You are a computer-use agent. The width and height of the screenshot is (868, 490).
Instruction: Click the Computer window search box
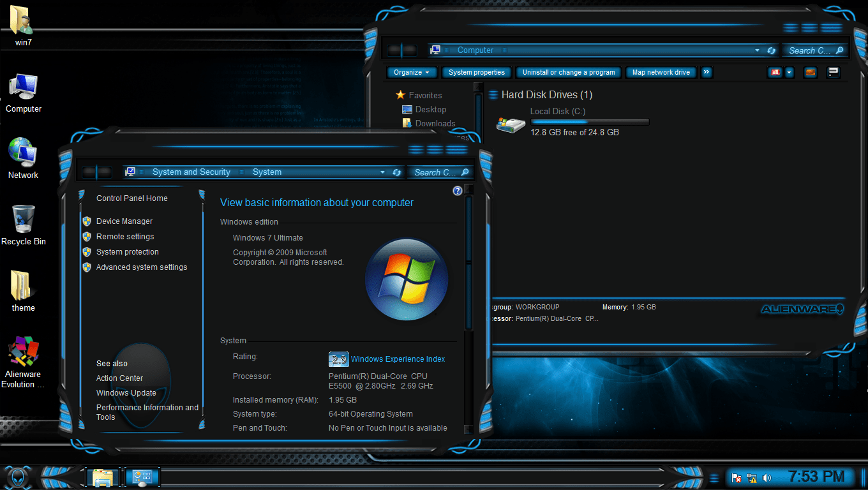[816, 50]
